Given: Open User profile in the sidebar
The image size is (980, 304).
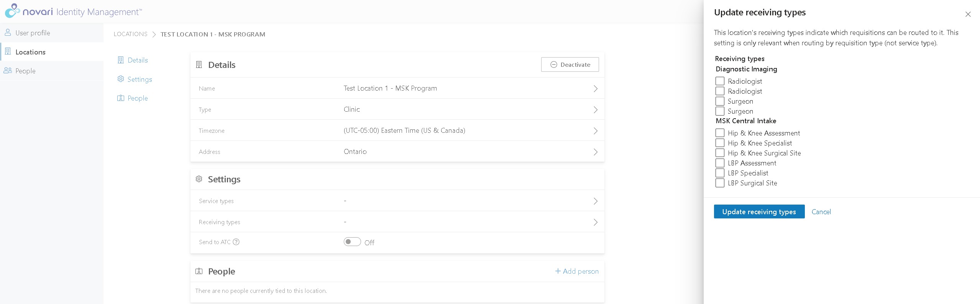Looking at the screenshot, I should pyautogui.click(x=52, y=33).
